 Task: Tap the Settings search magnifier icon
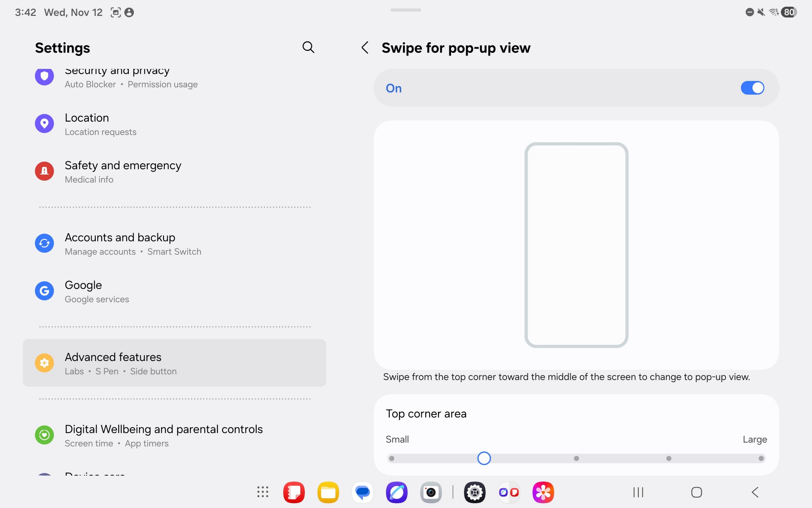(308, 47)
